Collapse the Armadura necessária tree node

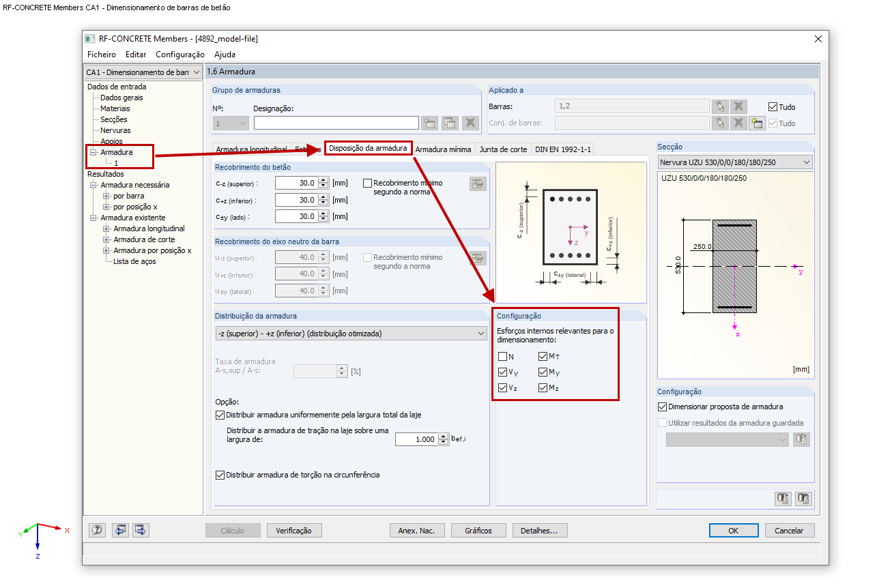point(93,185)
